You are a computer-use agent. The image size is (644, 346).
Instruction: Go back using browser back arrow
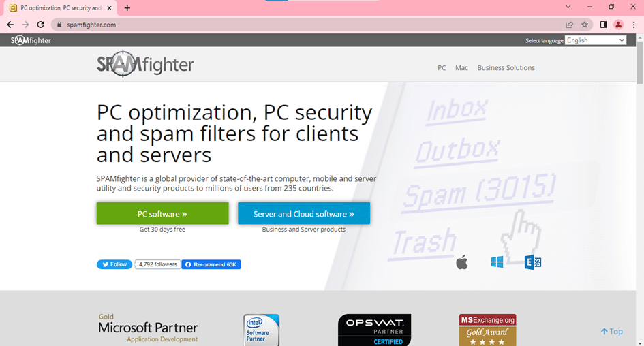(10, 25)
